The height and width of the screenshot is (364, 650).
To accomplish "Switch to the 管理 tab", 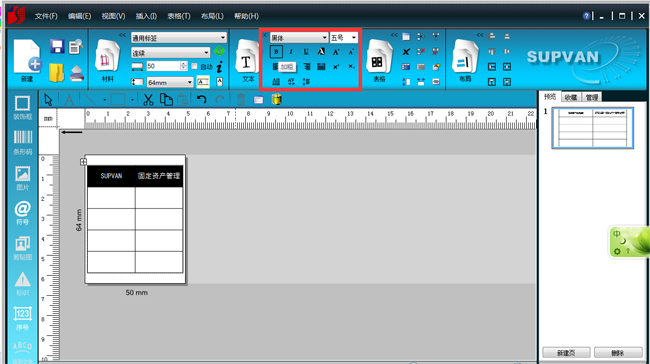I will (592, 97).
